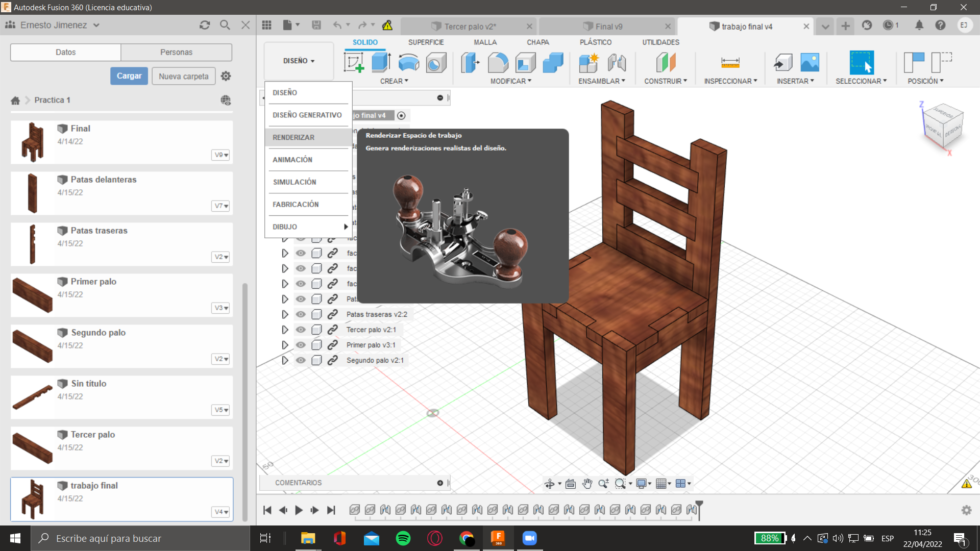
Task: Hide Segundo palo v2:1 with eye icon
Action: click(301, 360)
